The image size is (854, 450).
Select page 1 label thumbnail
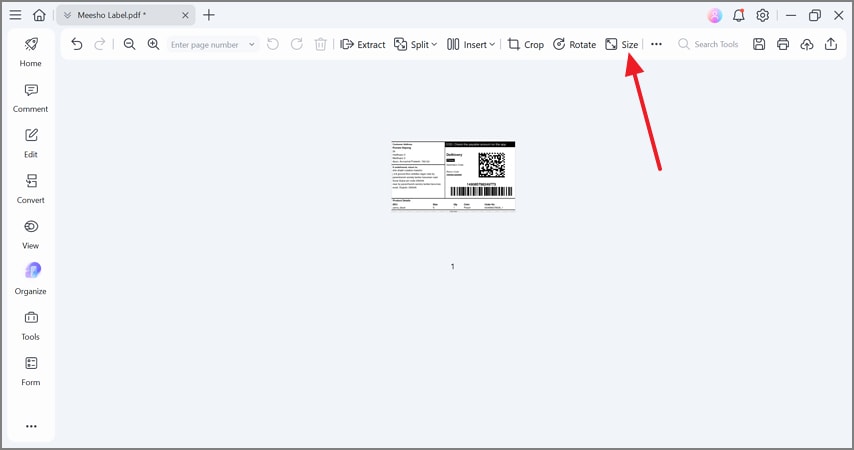point(453,176)
